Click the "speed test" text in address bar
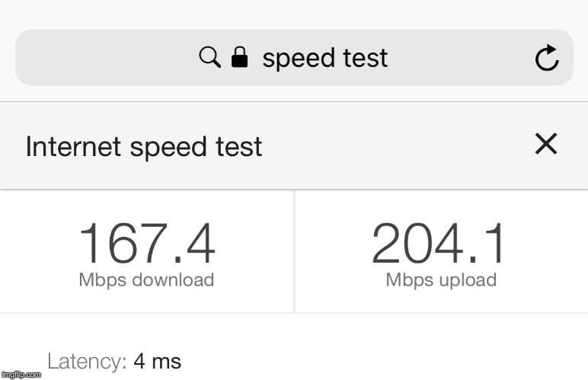Screen dimensions: 588x380 325,59
